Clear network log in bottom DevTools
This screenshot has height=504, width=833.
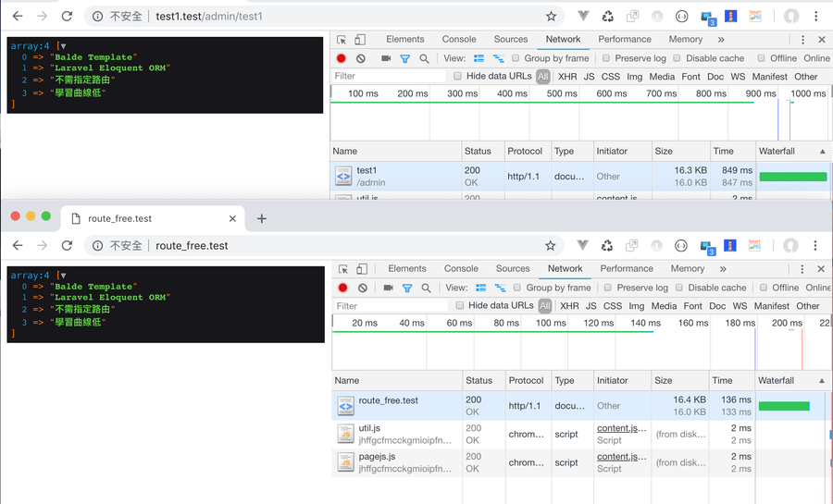point(362,288)
